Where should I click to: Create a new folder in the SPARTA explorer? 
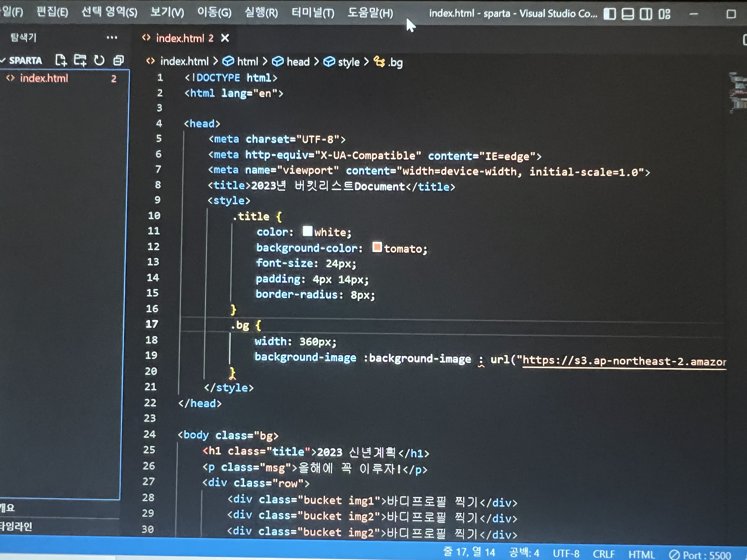click(80, 60)
